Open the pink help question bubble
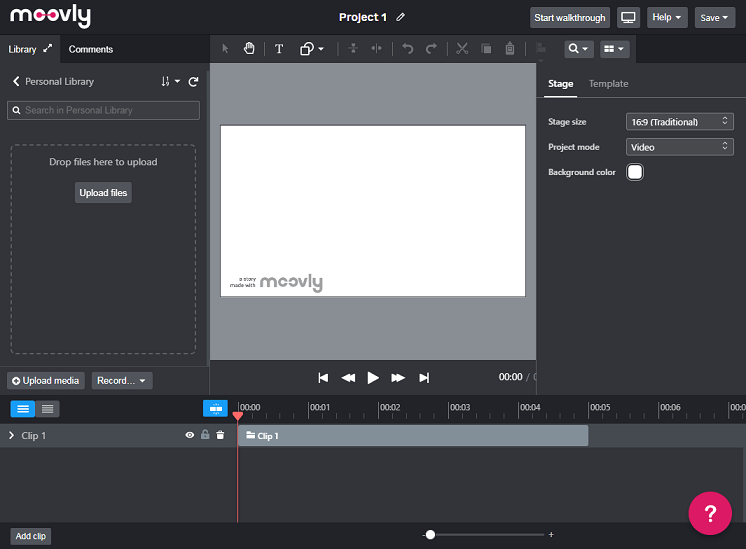Screen dimensions: 746x549 coord(710,513)
